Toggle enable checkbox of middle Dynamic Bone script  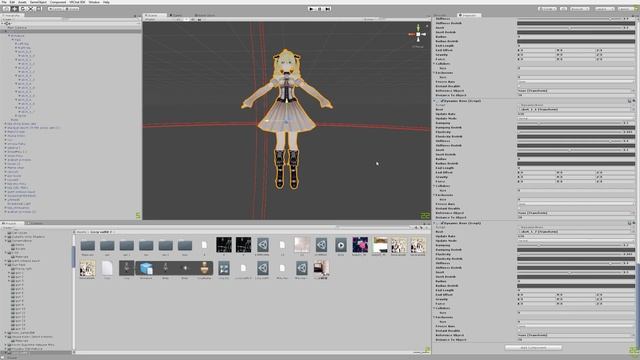click(x=442, y=101)
